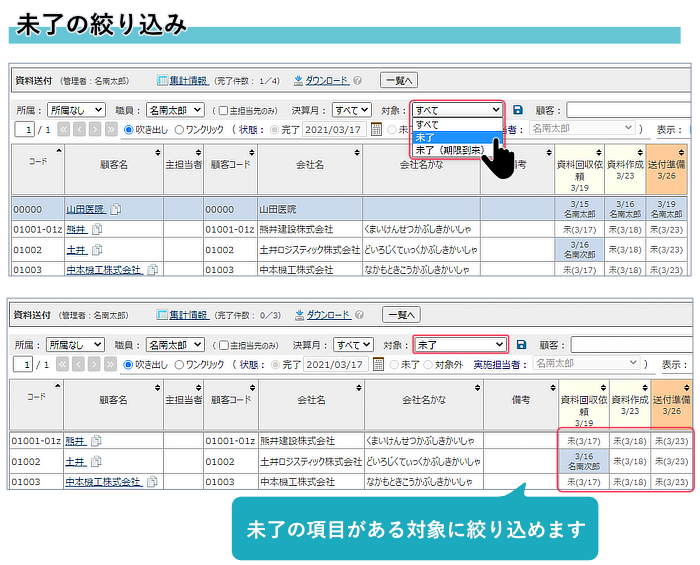Click the copy icon next to 山田医院

116,209
